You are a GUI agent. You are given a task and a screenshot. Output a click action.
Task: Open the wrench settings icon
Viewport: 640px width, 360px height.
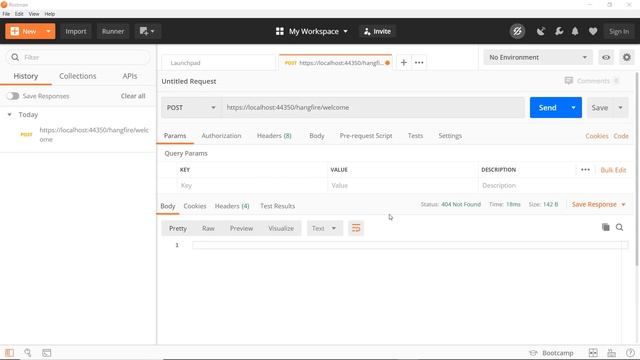(559, 31)
